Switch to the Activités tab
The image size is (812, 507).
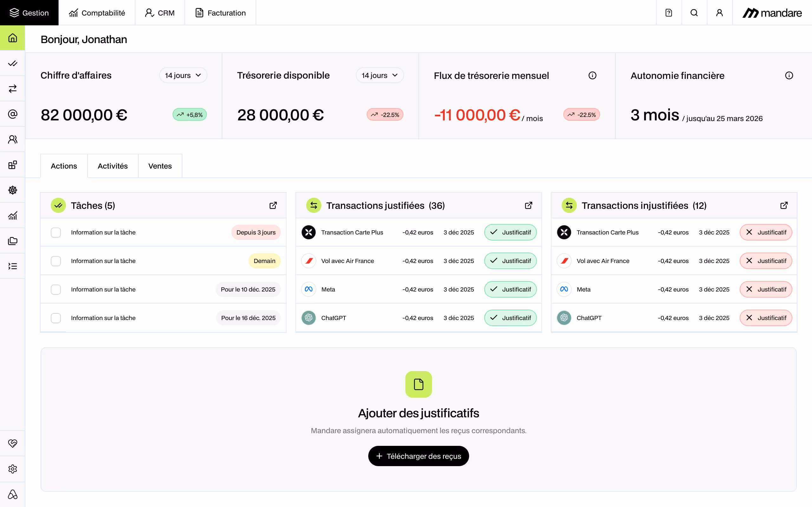point(112,166)
